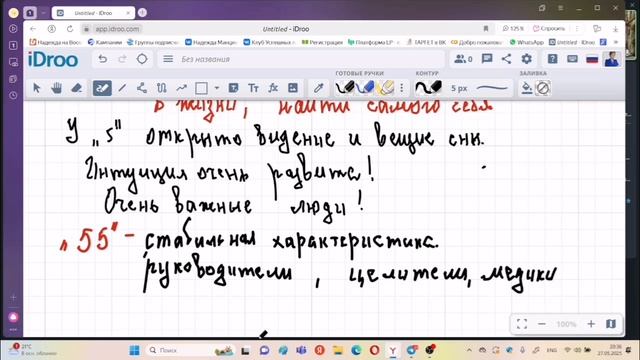Select the curve path tool
Screen dimensions: 640x360
point(162,88)
